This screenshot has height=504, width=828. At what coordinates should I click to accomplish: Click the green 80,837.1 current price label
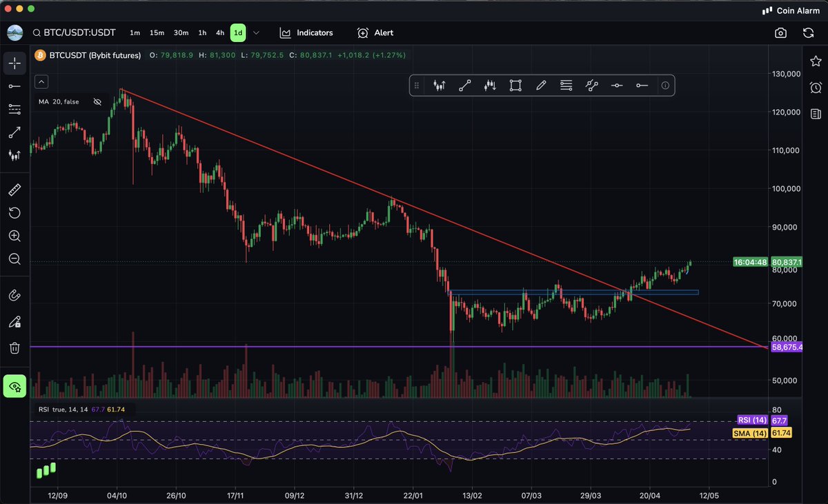[787, 262]
